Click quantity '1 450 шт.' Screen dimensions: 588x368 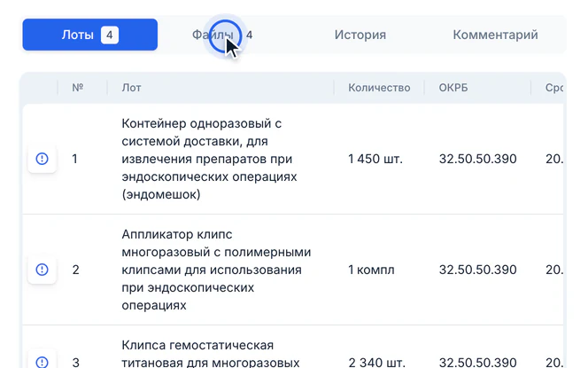pos(375,159)
